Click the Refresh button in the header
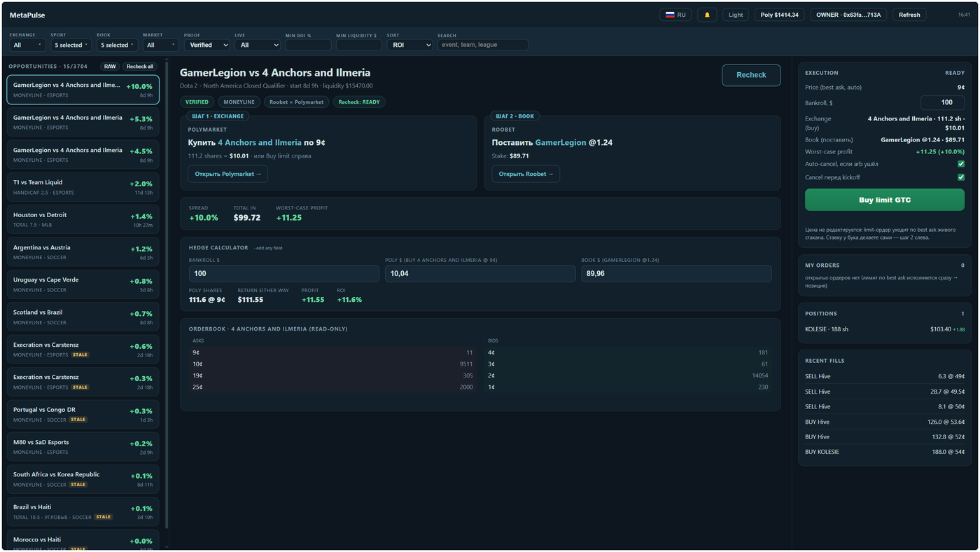Viewport: 980px width, 552px height. point(909,15)
